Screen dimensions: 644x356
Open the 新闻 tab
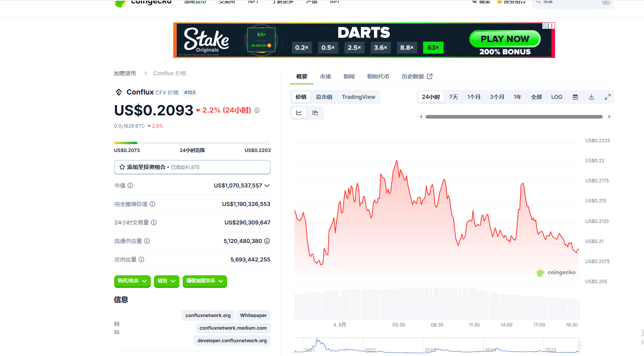click(x=349, y=76)
